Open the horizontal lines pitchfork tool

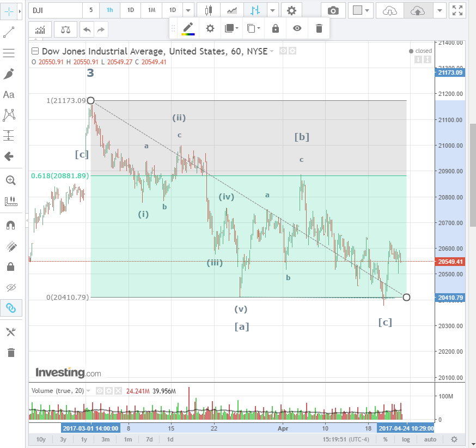coord(9,53)
